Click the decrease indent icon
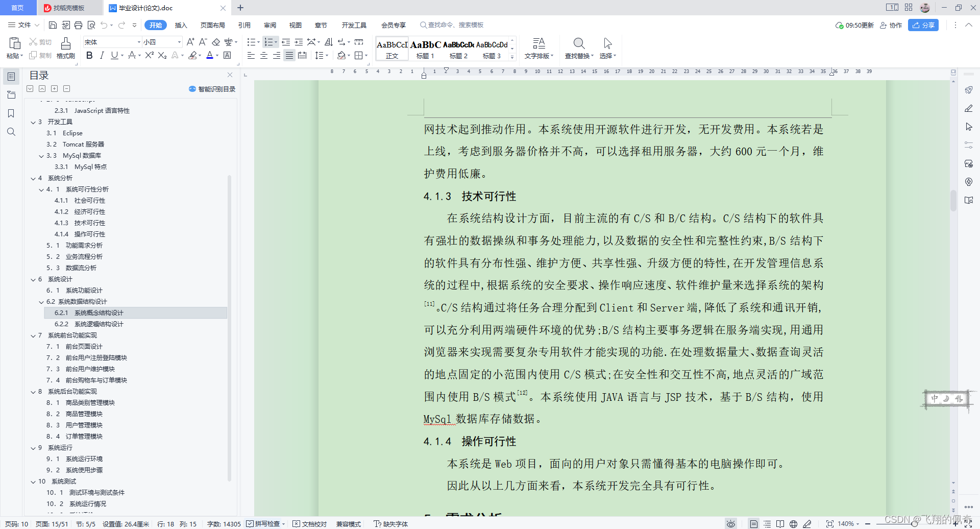The image size is (980, 529). (x=286, y=42)
